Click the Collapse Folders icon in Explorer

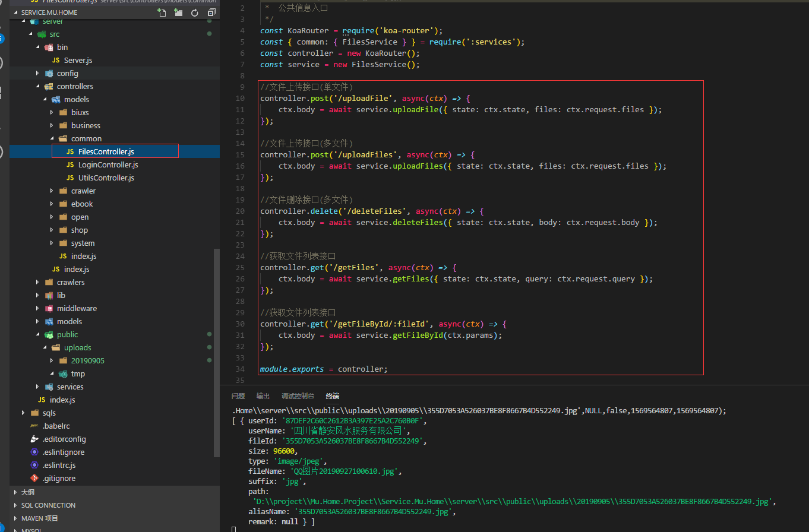[x=211, y=12]
